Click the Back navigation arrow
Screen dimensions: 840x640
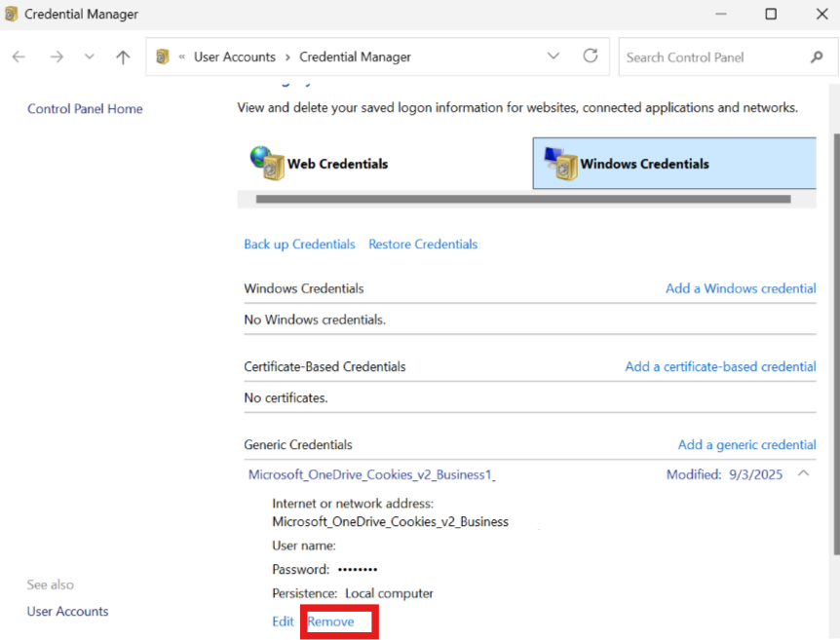click(x=19, y=56)
